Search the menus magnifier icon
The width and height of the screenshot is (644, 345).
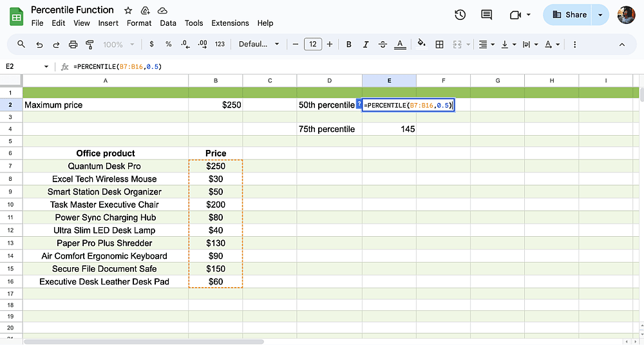coord(21,44)
